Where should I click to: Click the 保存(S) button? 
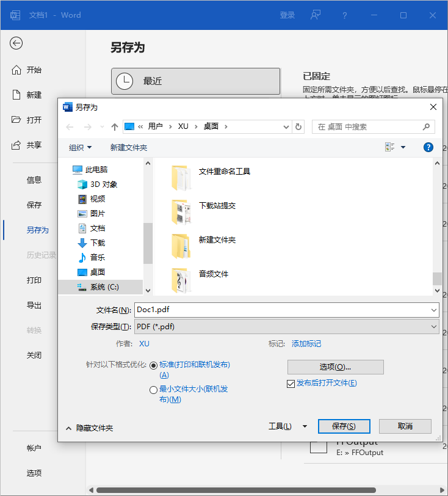point(344,426)
